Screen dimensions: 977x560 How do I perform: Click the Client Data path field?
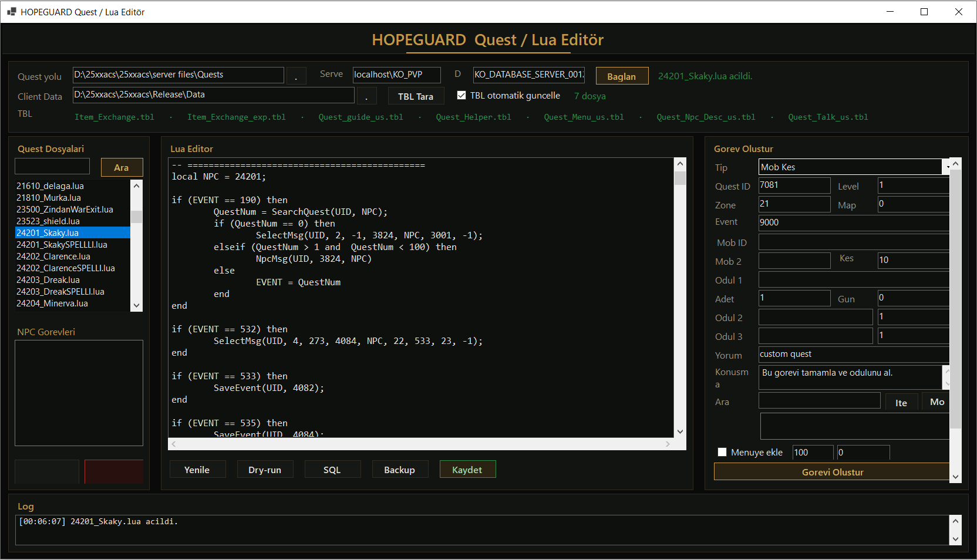(213, 95)
